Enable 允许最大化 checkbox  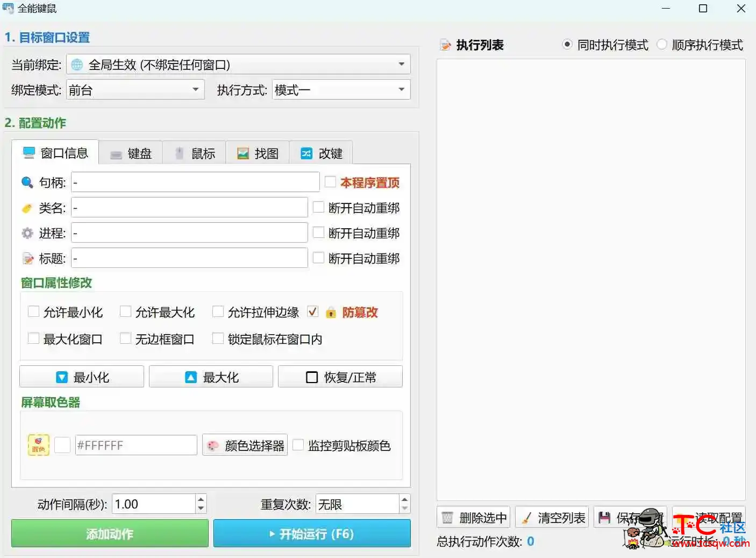point(125,312)
